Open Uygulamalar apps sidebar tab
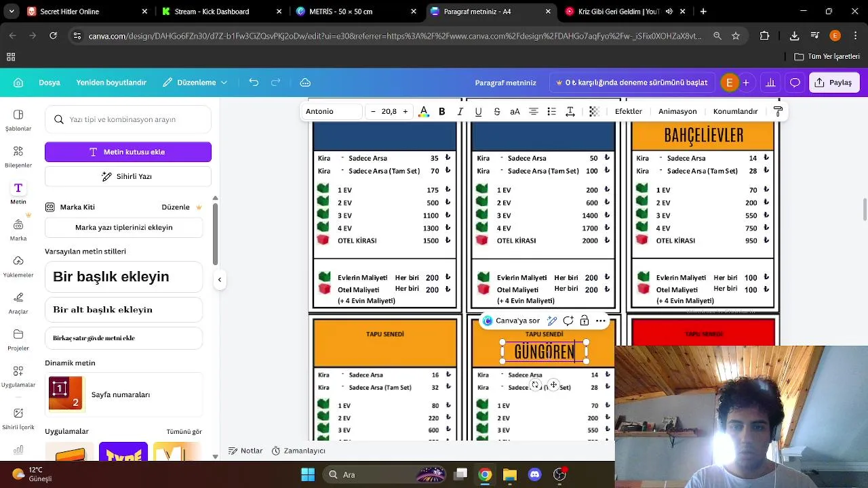This screenshot has width=868, height=488. (18, 376)
